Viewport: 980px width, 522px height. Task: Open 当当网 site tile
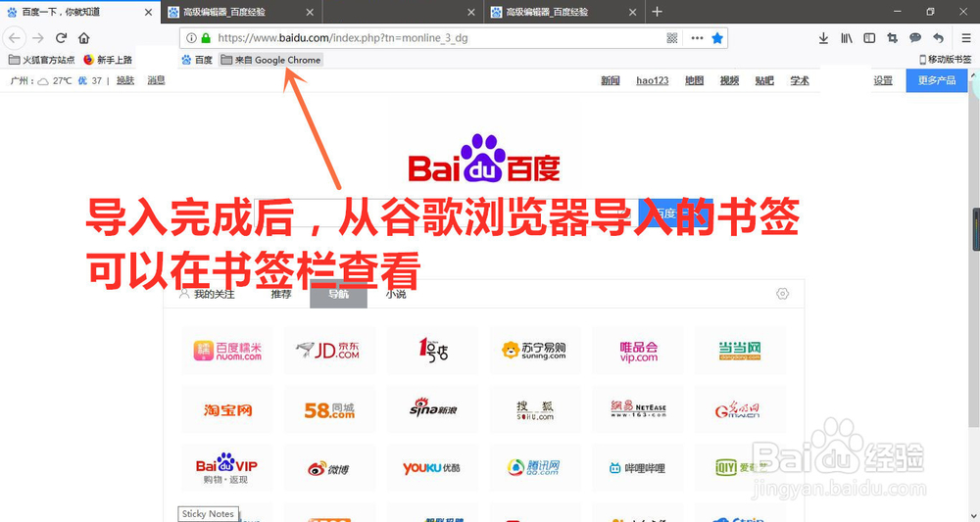point(740,351)
